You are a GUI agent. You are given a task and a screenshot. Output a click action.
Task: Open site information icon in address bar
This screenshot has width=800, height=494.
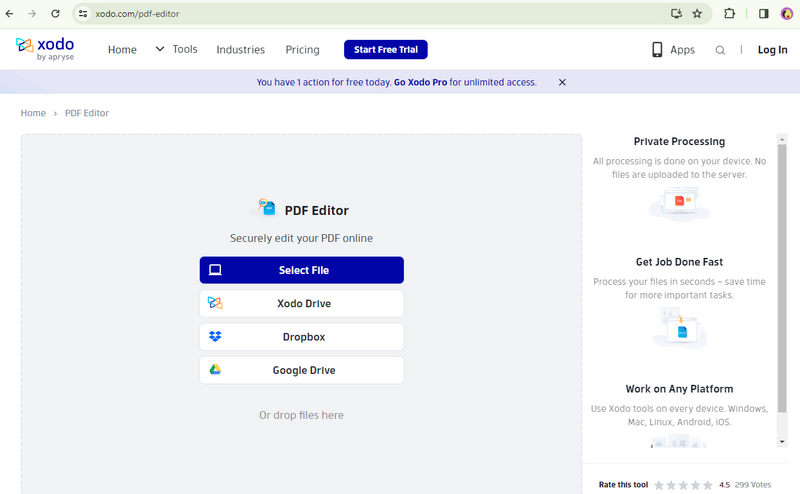click(x=83, y=14)
